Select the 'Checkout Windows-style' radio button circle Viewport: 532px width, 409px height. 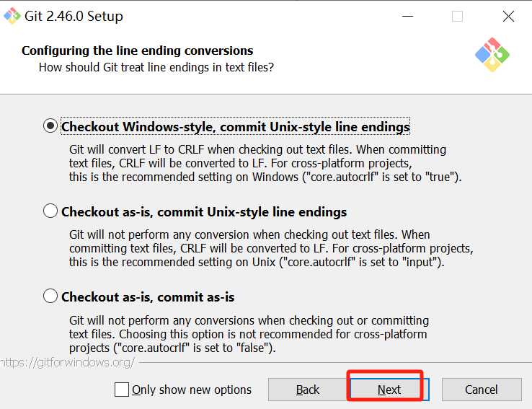pyautogui.click(x=50, y=126)
